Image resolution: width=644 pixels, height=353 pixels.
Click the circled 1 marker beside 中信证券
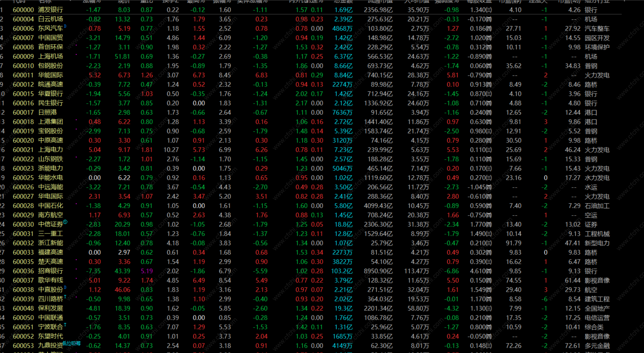65,222
